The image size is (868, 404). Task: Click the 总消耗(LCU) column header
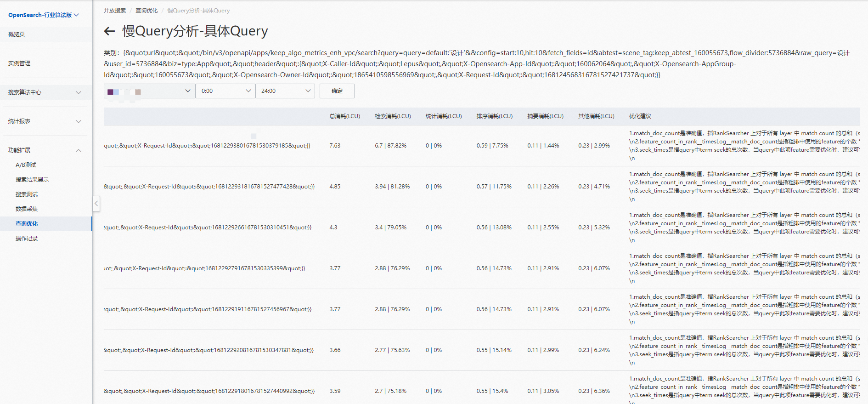pyautogui.click(x=345, y=116)
